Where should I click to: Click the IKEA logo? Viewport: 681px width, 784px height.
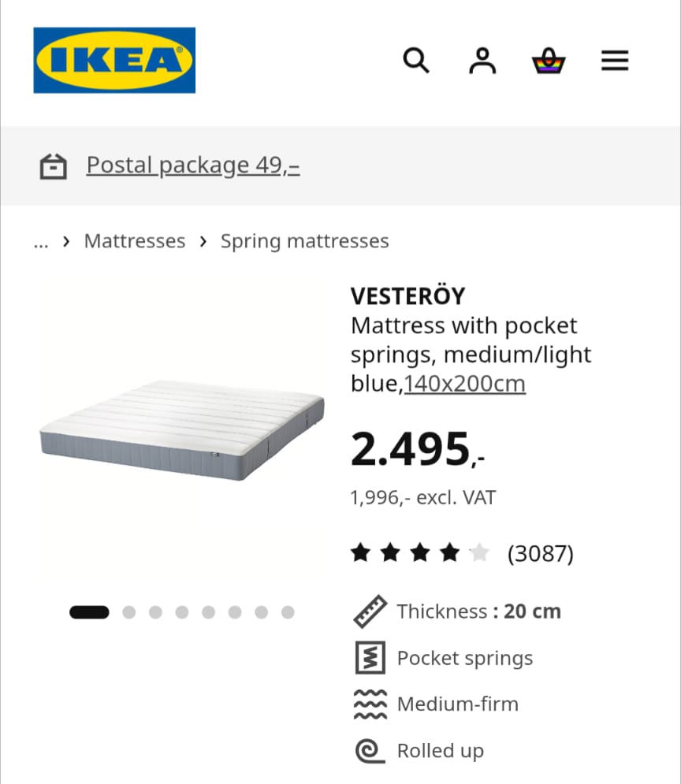114,60
